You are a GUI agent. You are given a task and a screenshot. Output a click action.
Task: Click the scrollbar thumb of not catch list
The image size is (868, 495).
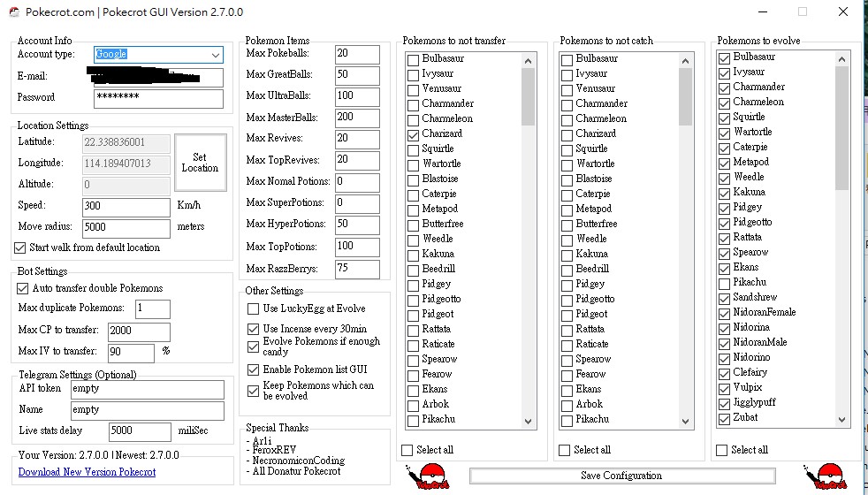pyautogui.click(x=685, y=97)
